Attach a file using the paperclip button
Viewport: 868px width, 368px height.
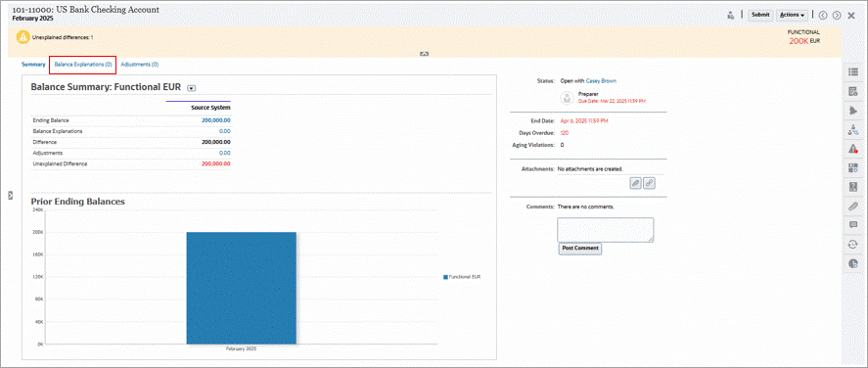click(636, 183)
